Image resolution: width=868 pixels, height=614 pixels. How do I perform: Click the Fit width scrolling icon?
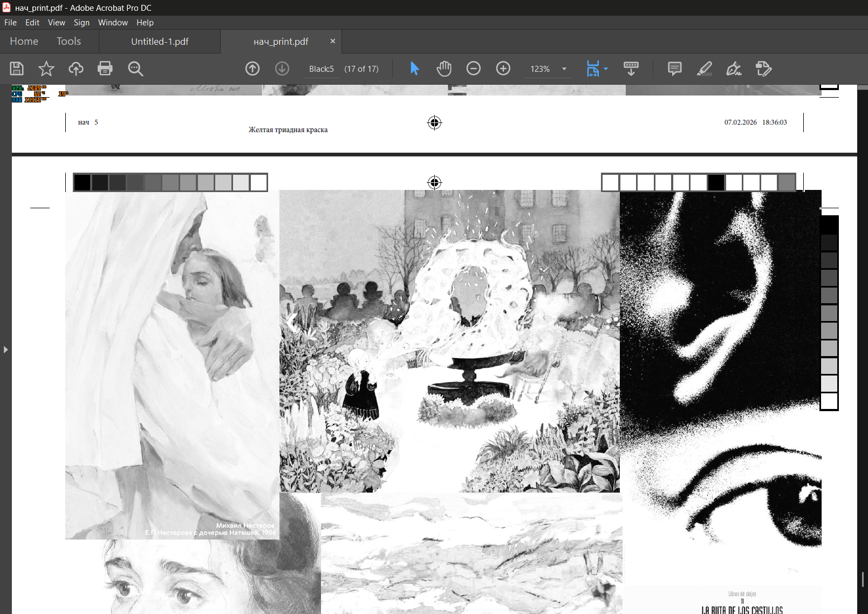[x=593, y=69]
